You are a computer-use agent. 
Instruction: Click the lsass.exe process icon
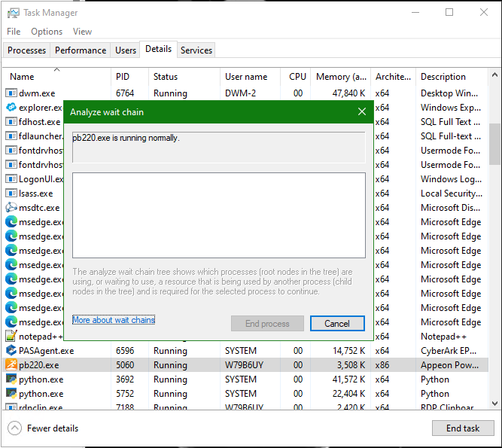click(x=11, y=194)
